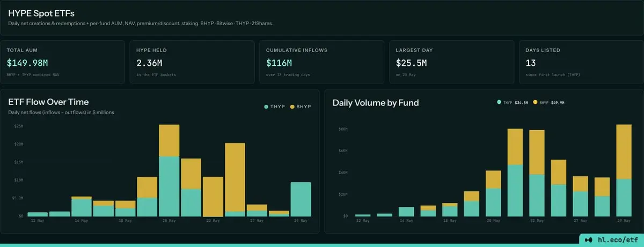Click the CUMULATIVE INFLOWS card label

pyautogui.click(x=296, y=50)
